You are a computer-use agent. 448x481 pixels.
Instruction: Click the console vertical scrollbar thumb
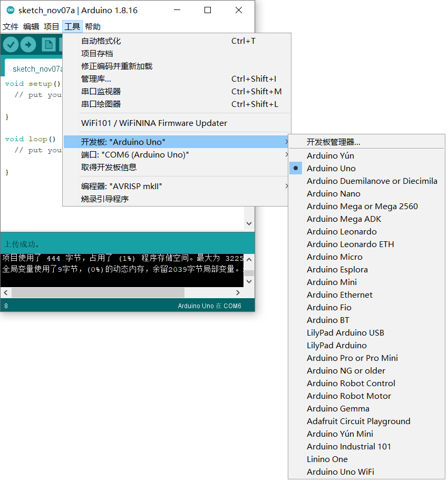249,273
